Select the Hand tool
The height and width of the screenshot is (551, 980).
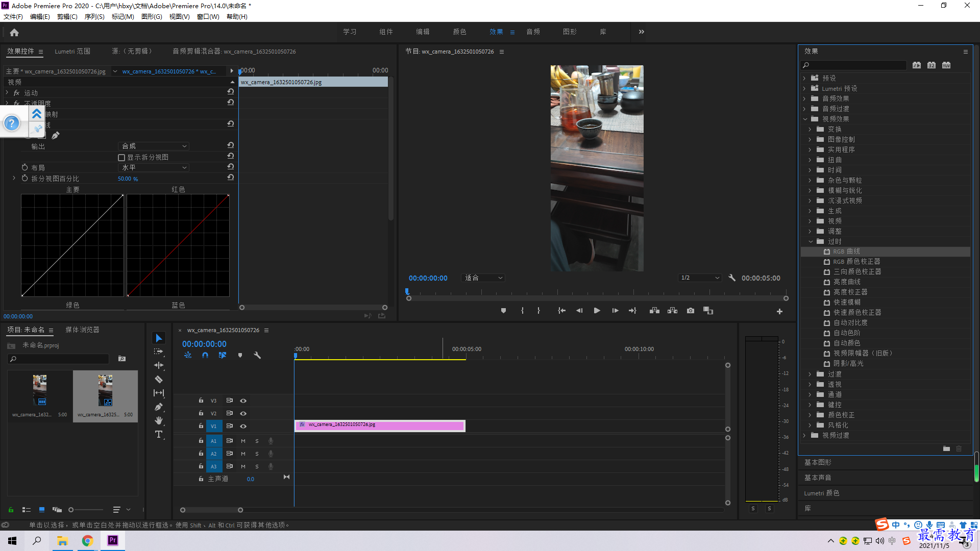(159, 420)
